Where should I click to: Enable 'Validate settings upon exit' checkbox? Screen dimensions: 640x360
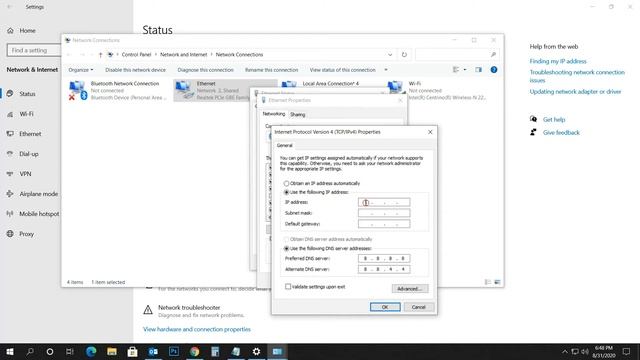point(288,287)
